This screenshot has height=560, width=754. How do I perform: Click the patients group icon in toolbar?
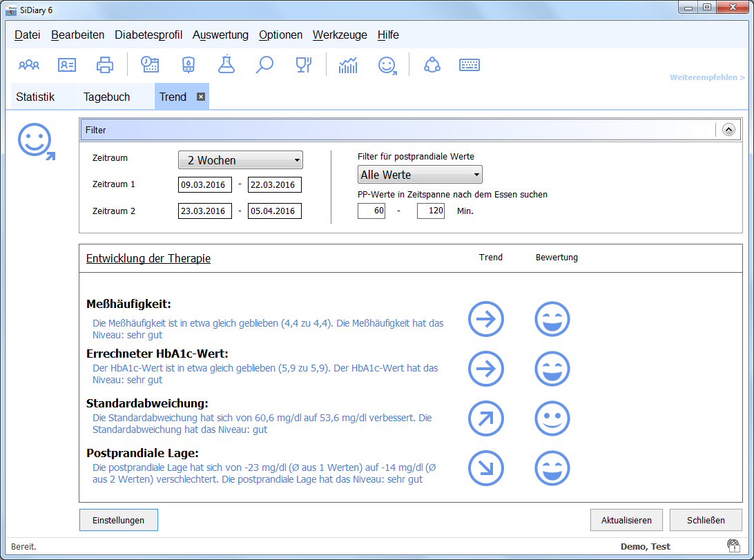coord(29,66)
